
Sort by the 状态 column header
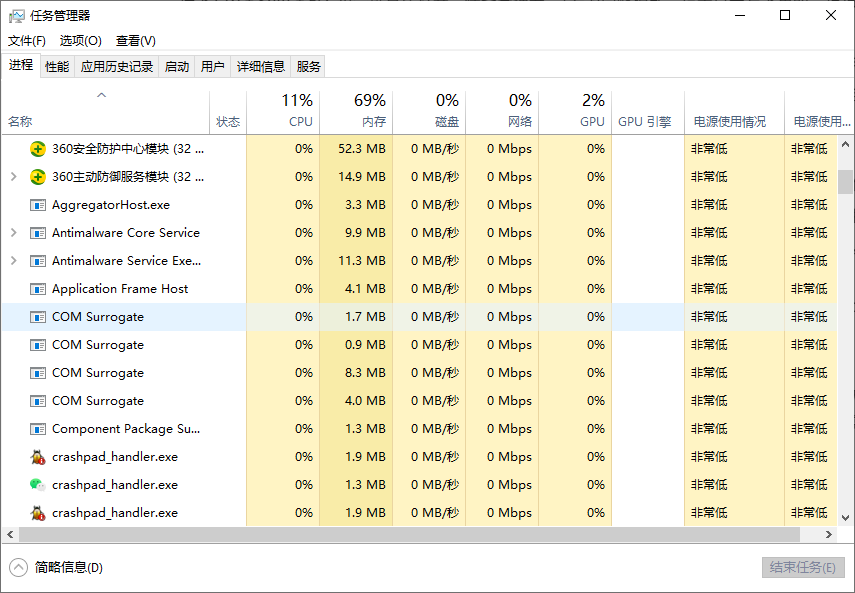point(228,112)
